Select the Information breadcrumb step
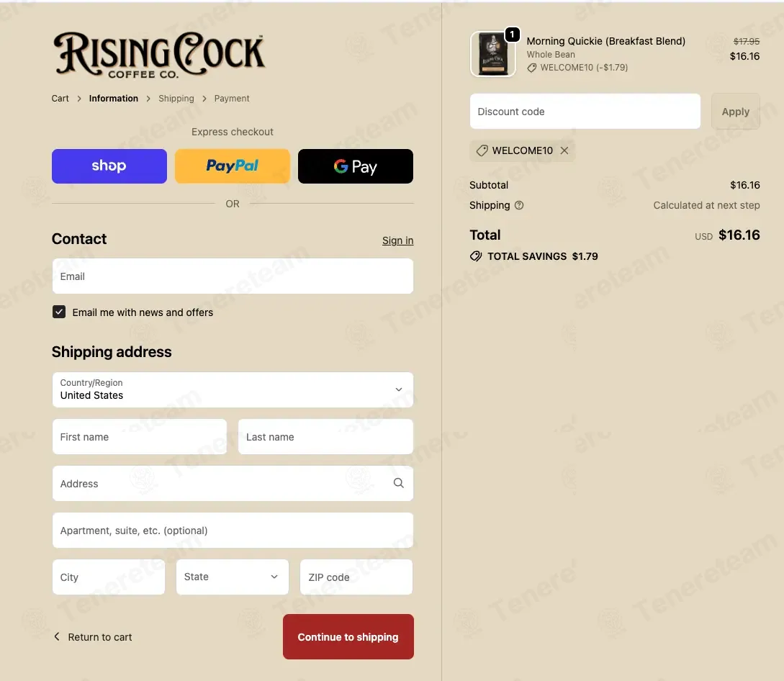This screenshot has height=681, width=784. coord(114,99)
